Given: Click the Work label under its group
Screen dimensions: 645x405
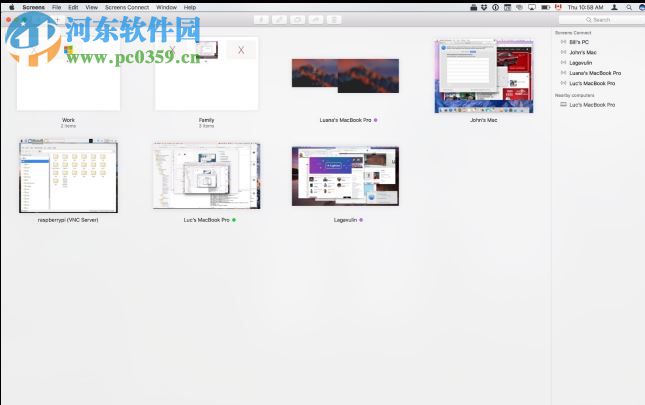Looking at the screenshot, I should tap(68, 120).
